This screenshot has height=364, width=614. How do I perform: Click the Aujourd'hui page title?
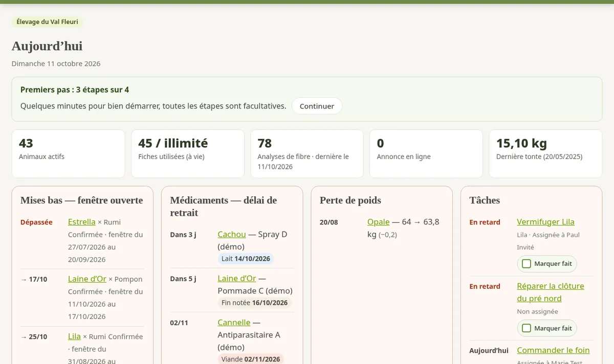pos(47,46)
